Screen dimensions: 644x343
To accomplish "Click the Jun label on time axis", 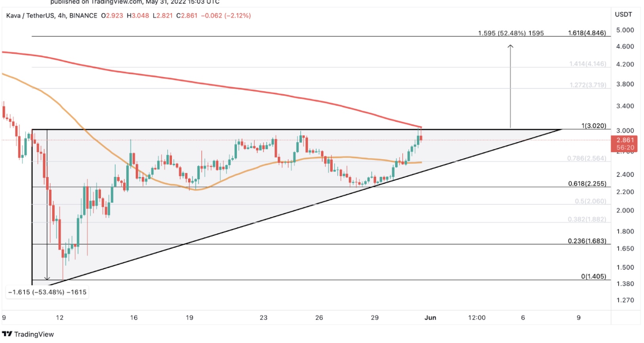I will click(x=431, y=318).
